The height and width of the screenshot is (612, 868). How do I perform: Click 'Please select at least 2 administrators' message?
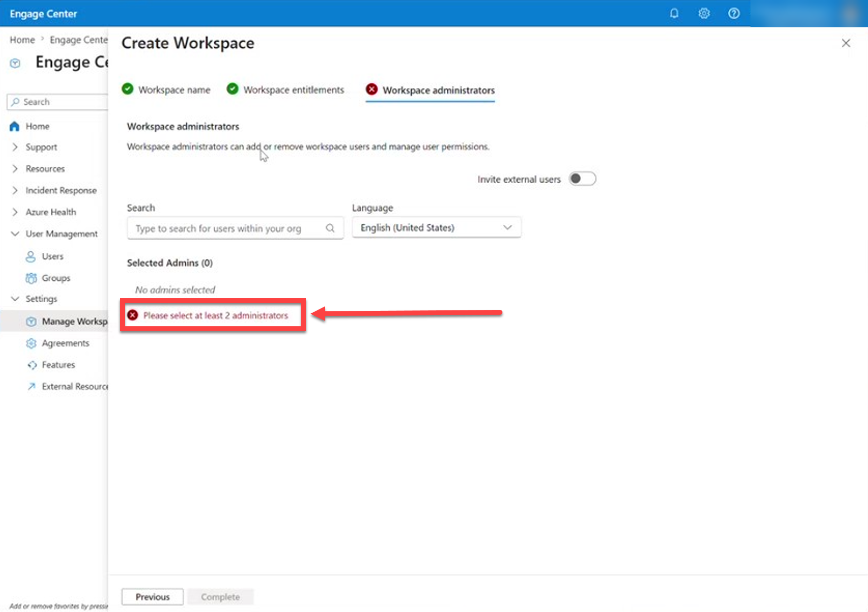216,316
